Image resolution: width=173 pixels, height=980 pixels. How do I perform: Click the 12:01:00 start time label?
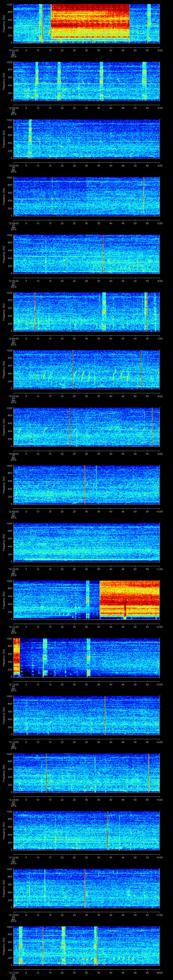point(13,50)
